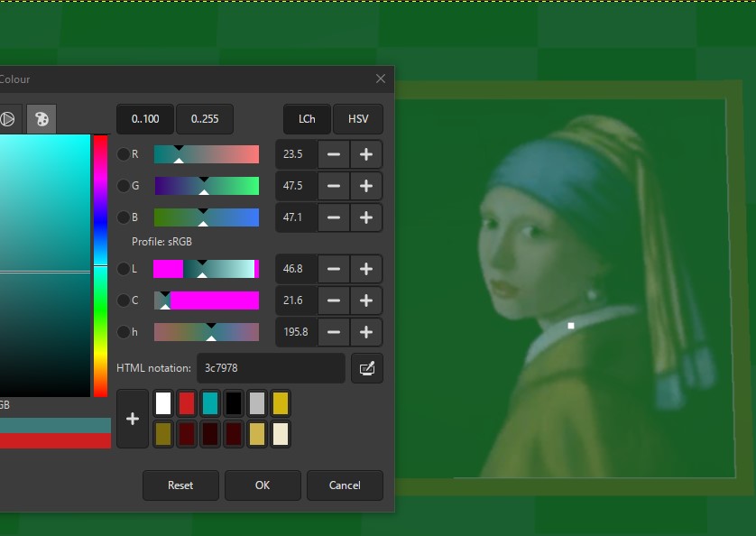Pick the olive history swatch
This screenshot has height=536, width=756.
(x=163, y=434)
